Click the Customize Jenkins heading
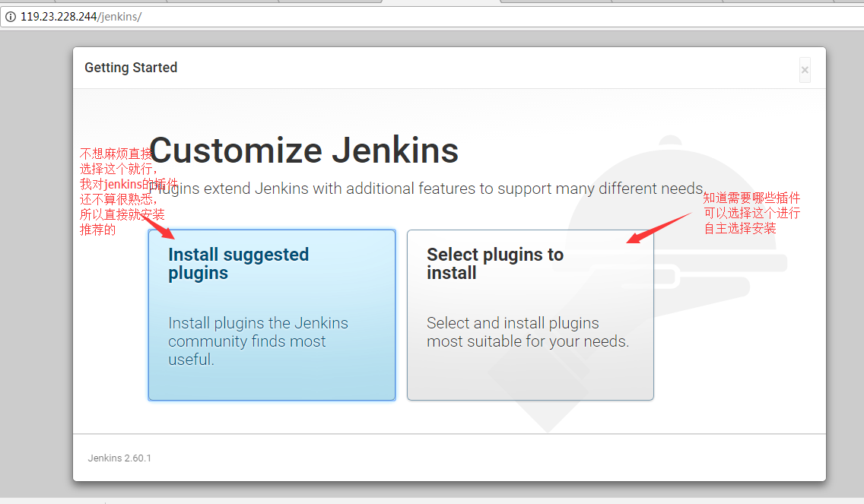Image resolution: width=864 pixels, height=504 pixels. coord(303,151)
